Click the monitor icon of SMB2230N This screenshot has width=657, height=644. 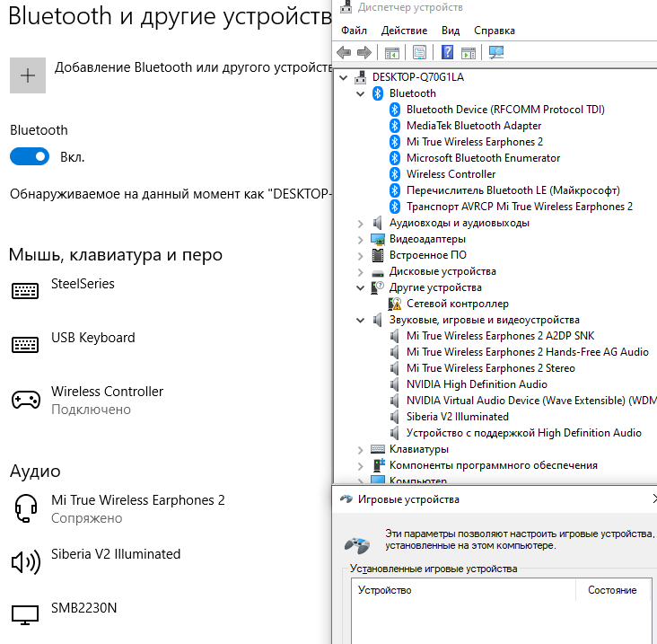pos(25,615)
